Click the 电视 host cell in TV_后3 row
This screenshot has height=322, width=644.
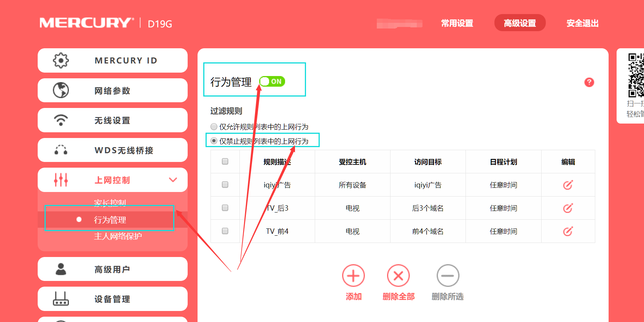tap(352, 208)
